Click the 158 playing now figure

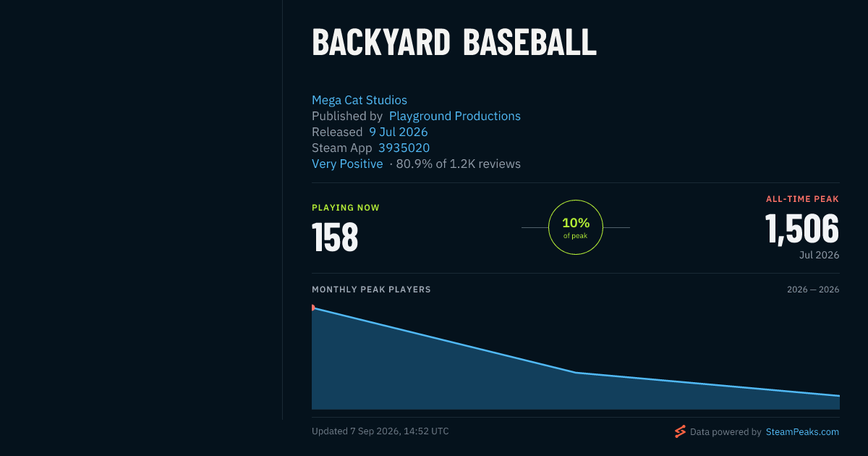[x=335, y=237]
